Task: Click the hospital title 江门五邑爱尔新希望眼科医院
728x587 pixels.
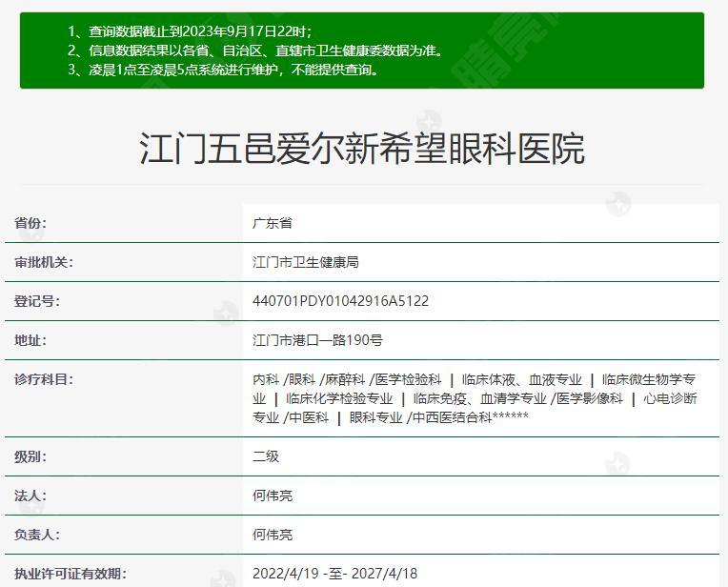Action: tap(362, 149)
